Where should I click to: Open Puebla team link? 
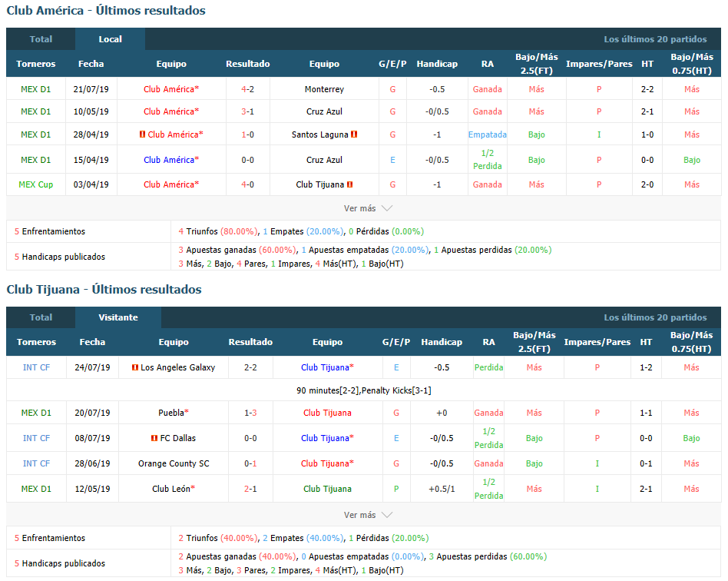click(174, 413)
